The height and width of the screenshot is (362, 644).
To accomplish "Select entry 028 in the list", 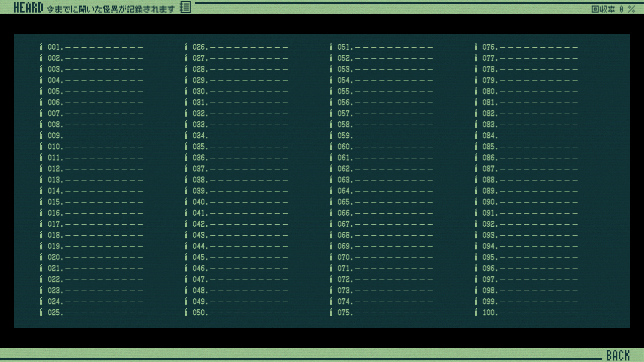I will click(236, 69).
